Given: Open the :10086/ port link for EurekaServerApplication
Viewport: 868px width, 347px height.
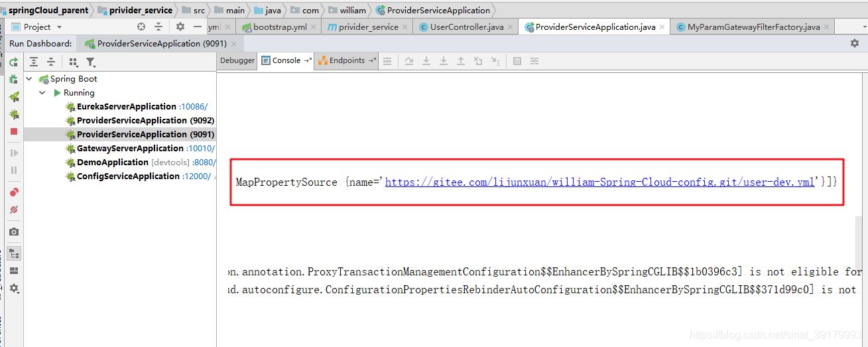Looking at the screenshot, I should (193, 106).
